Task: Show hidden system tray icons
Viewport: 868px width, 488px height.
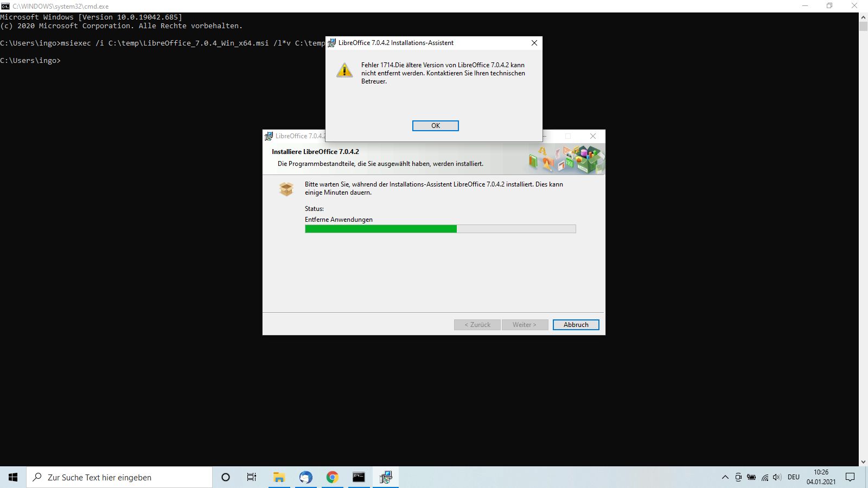Action: click(x=725, y=477)
